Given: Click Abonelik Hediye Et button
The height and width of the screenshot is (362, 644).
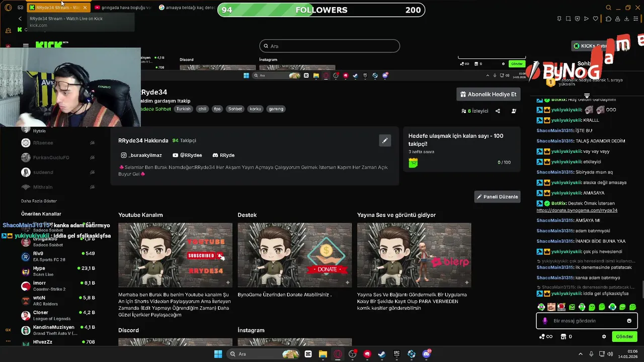Looking at the screenshot, I should [x=488, y=94].
